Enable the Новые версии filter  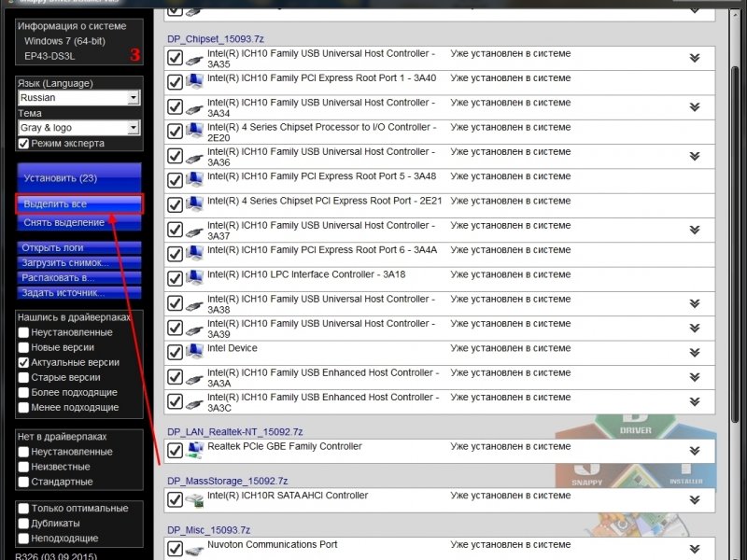tap(23, 347)
